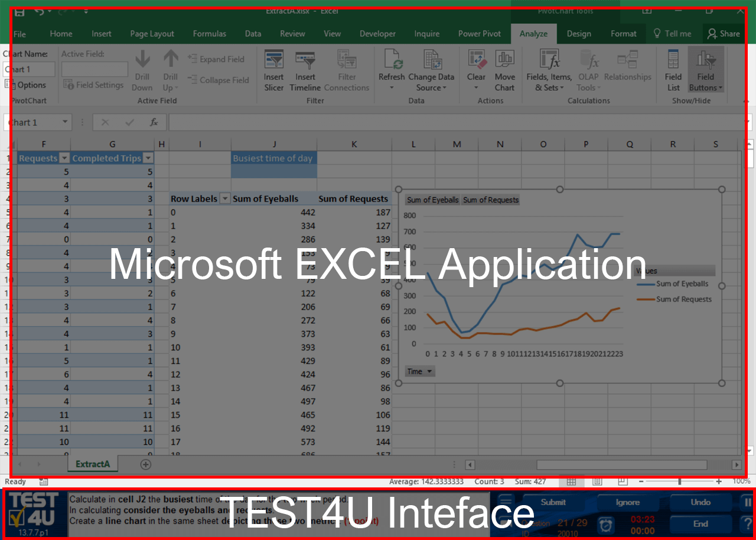Click the TEST4U Ignore button
This screenshot has width=756, height=540.
click(x=627, y=502)
